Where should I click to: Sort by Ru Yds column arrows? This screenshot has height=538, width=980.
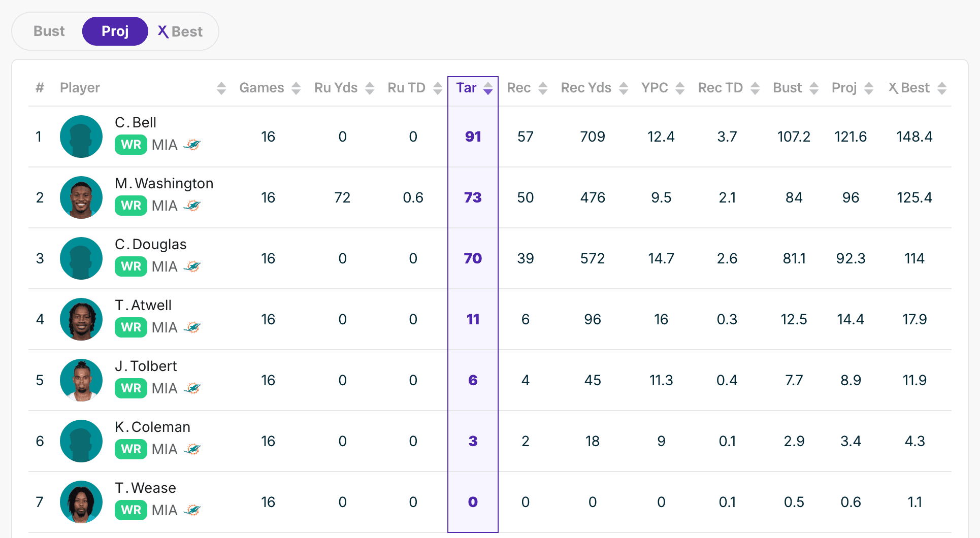click(x=370, y=88)
